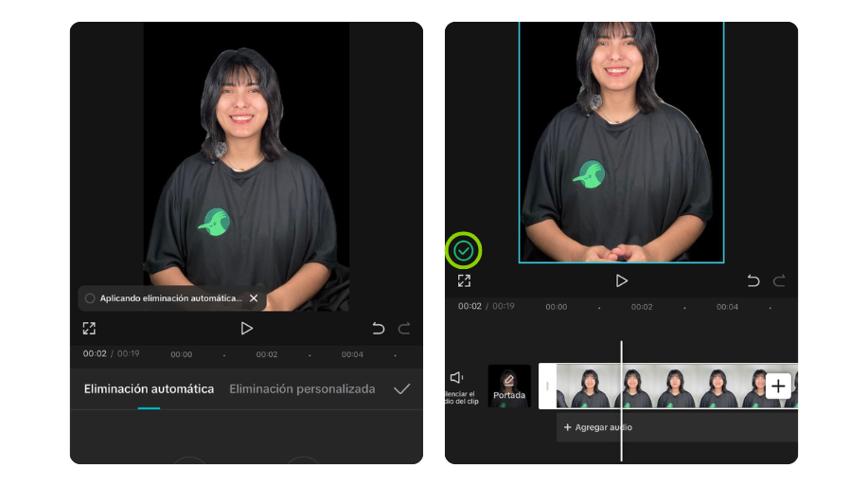Click redo arrow in the right screen
Viewport: 868px width, 486px height.
(779, 280)
